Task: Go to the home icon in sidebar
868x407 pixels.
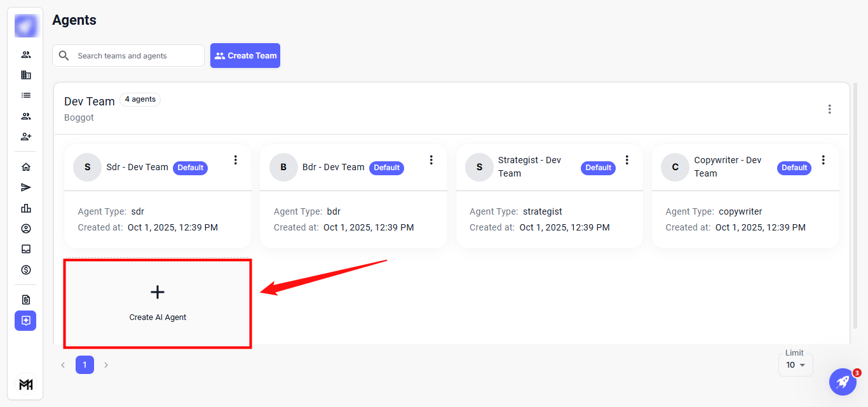Action: point(25,167)
